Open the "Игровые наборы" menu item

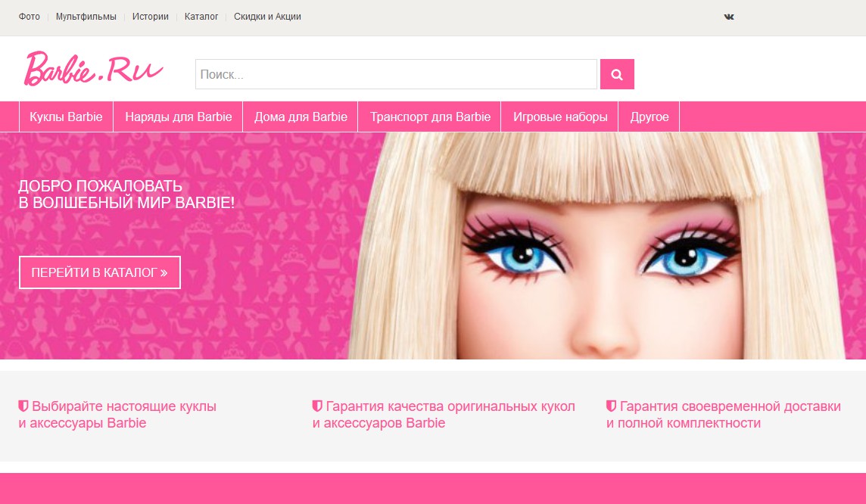560,117
